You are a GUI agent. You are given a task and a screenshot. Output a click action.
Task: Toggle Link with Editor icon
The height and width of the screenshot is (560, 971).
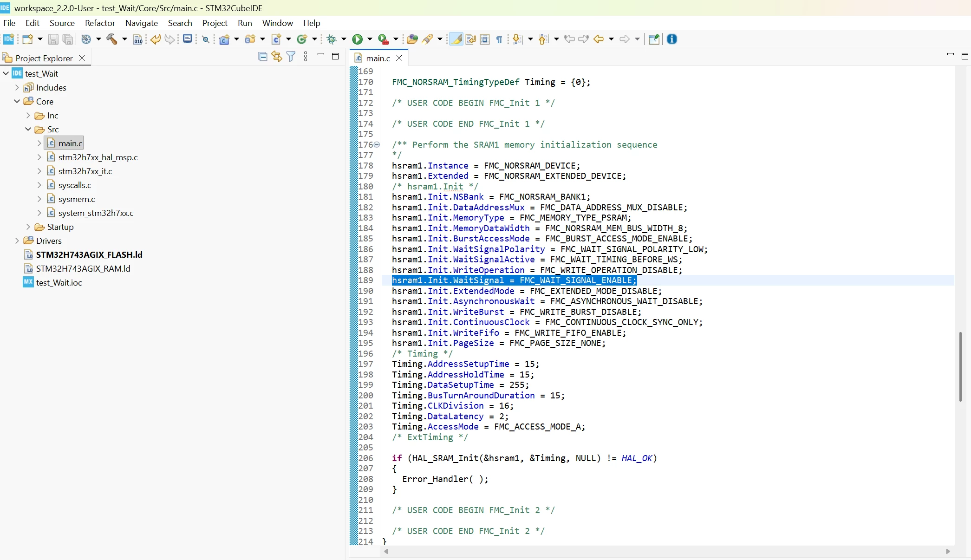tap(277, 57)
